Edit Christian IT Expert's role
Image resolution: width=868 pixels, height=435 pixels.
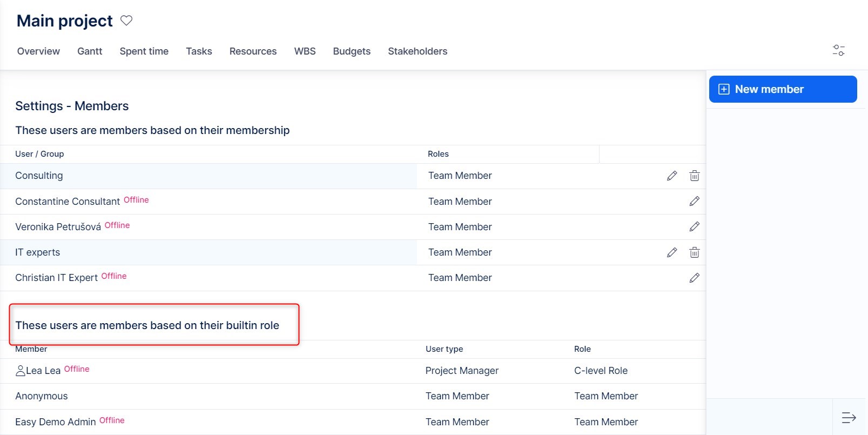coord(695,278)
